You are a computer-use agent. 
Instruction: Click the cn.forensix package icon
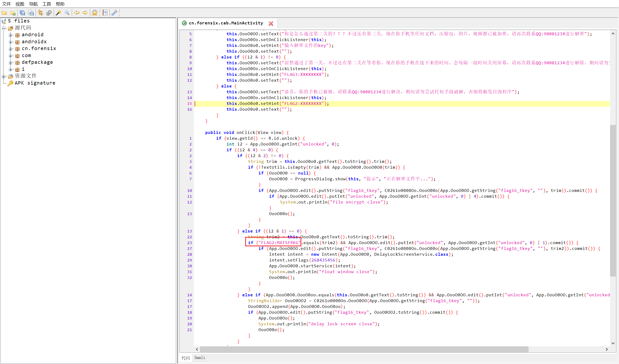pos(17,49)
